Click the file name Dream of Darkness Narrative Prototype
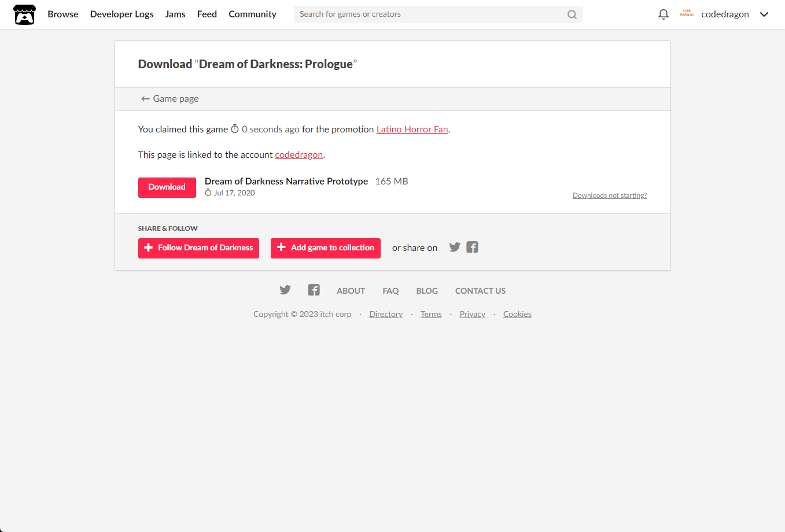 pos(286,182)
